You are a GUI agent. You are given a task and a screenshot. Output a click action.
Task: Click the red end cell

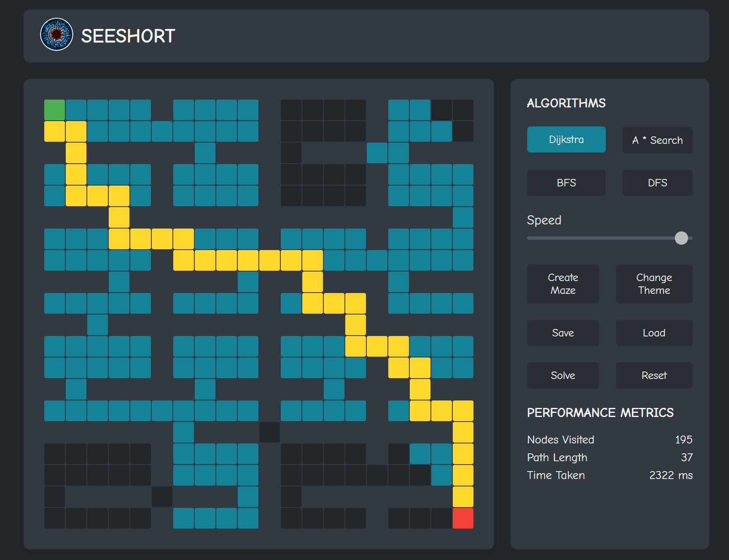click(463, 518)
